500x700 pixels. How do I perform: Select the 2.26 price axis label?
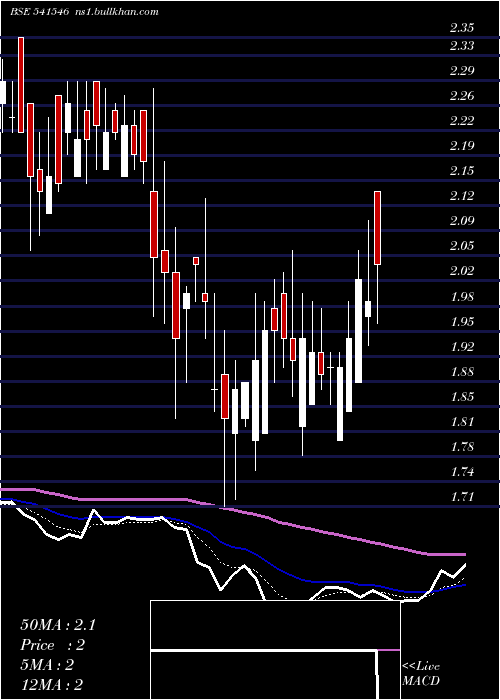point(462,96)
